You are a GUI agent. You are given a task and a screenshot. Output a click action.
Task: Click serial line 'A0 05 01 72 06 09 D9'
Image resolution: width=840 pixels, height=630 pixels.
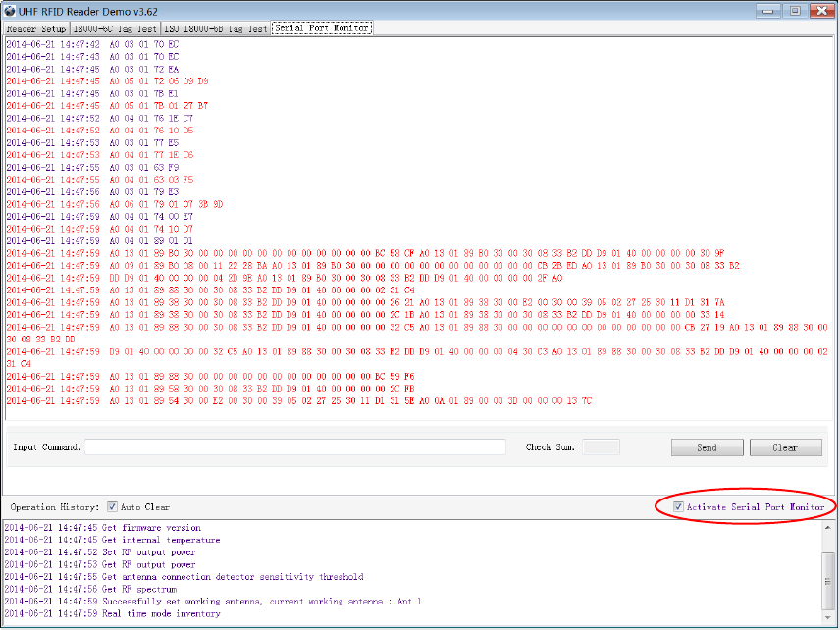tap(107, 81)
